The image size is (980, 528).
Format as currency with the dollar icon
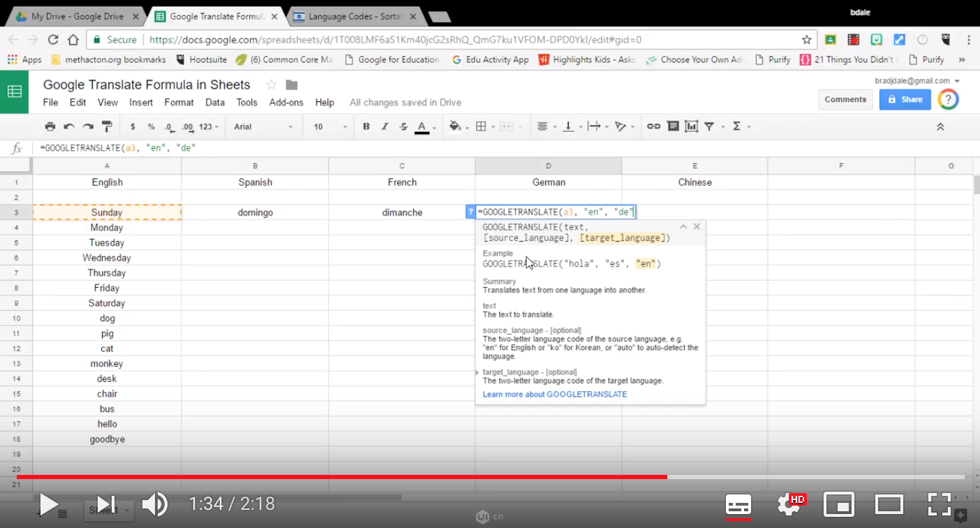(x=133, y=126)
